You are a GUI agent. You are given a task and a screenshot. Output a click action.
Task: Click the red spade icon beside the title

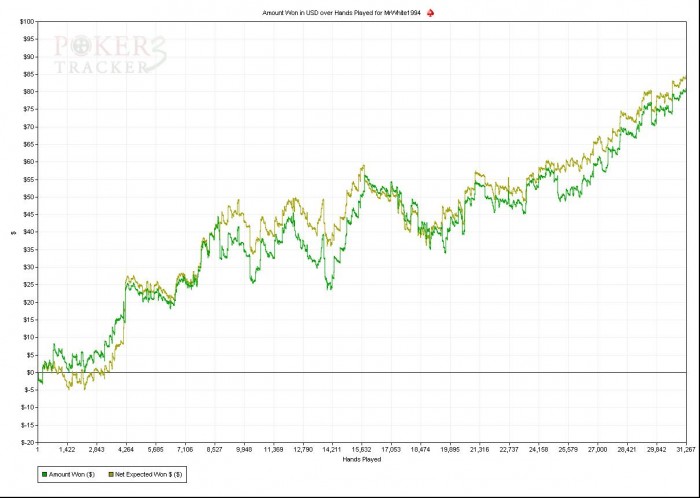(430, 13)
